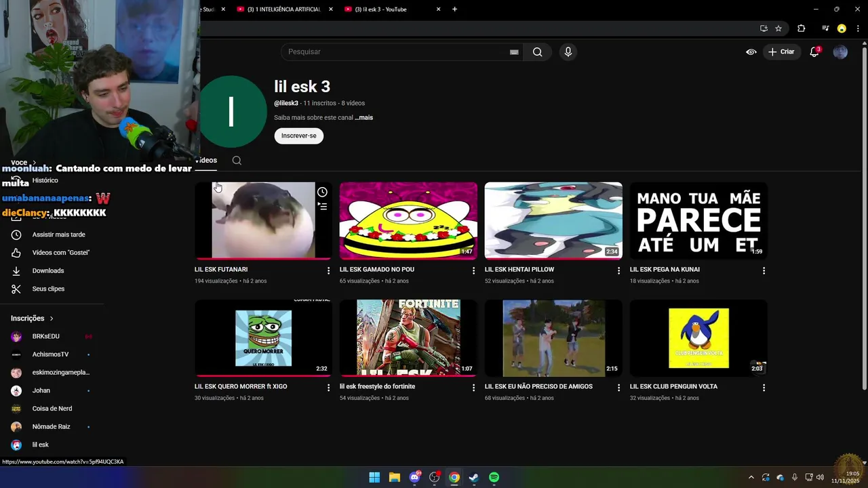Open LIL ESK QUERO MORRER ft XIGO title

[241, 386]
